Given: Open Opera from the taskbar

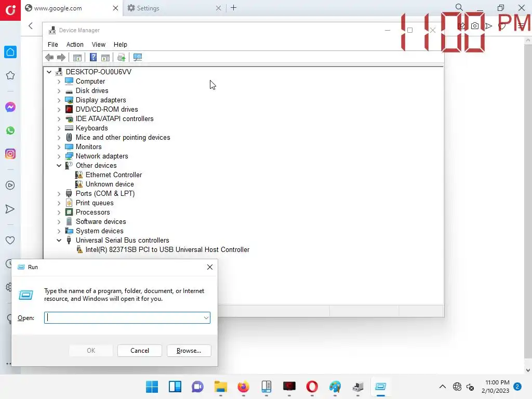Looking at the screenshot, I should (312, 387).
